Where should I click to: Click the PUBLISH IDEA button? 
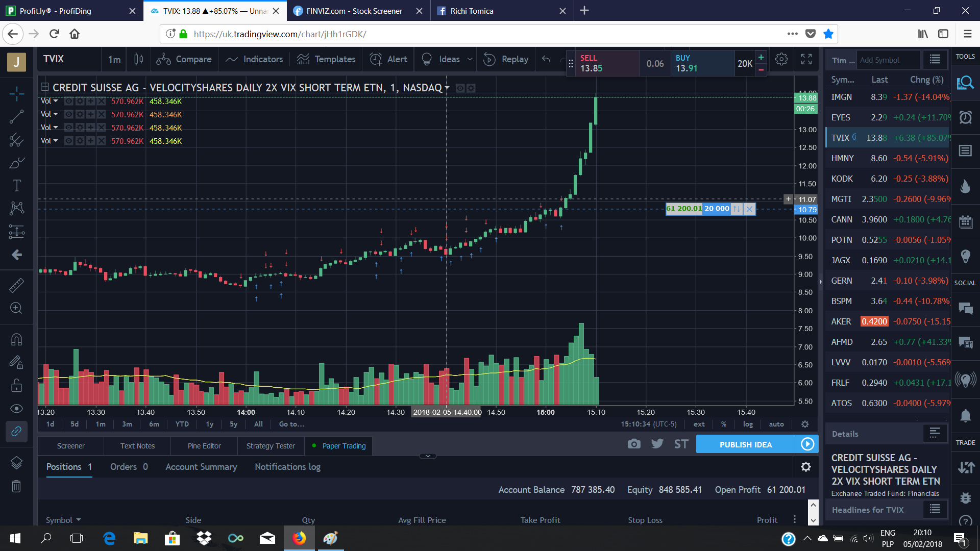[x=745, y=444]
